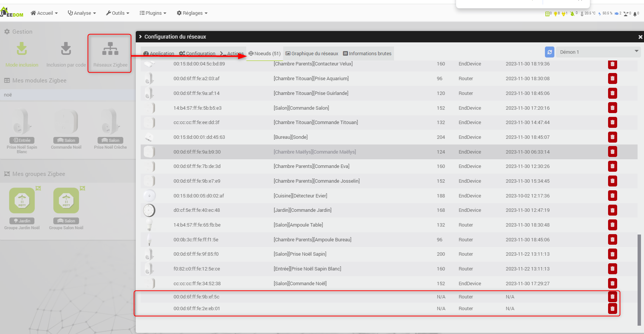Delete the Salon Commande Noël node
Image resolution: width=644 pixels, height=334 pixels.
click(612, 284)
